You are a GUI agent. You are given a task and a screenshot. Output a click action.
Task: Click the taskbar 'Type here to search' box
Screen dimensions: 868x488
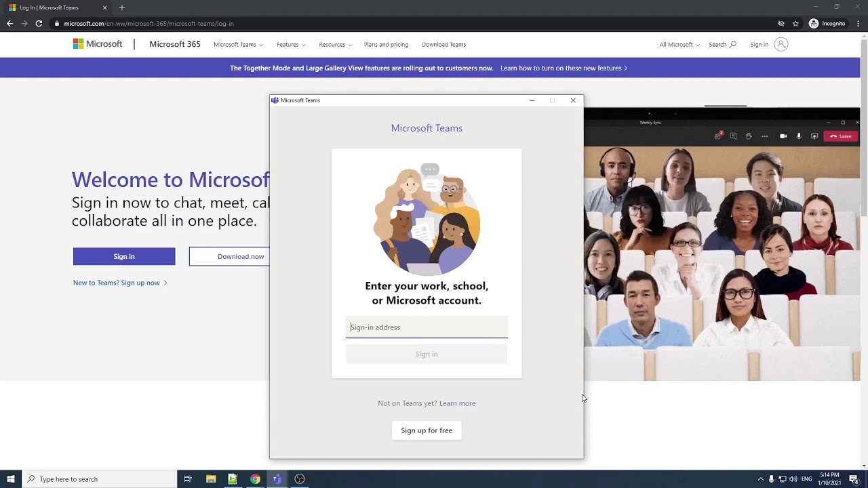99,479
